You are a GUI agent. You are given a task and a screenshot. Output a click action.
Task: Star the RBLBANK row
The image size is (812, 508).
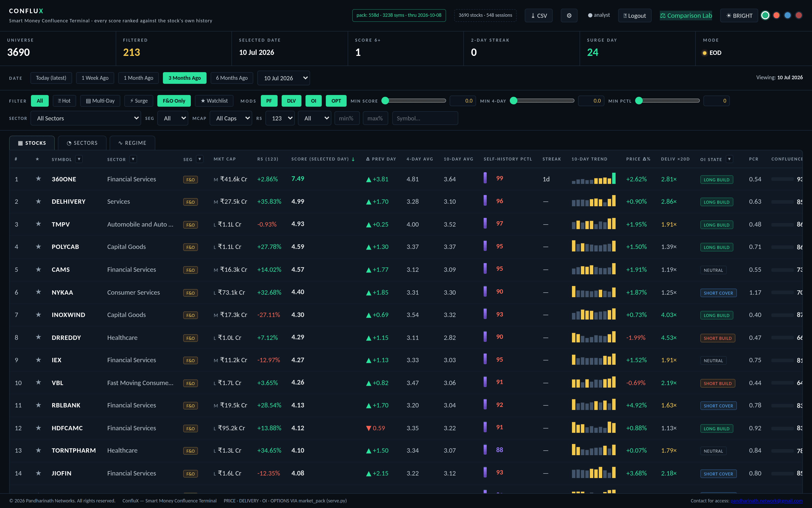tap(38, 405)
